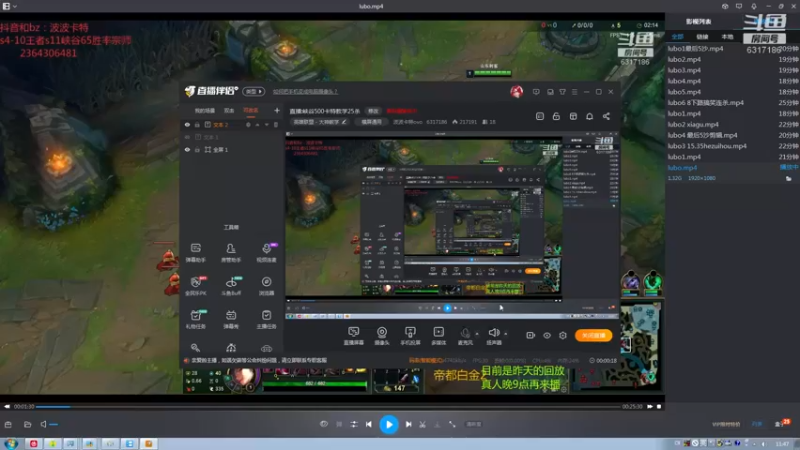Open the 视频连麦 tool icon
800x450 pixels.
click(x=266, y=252)
